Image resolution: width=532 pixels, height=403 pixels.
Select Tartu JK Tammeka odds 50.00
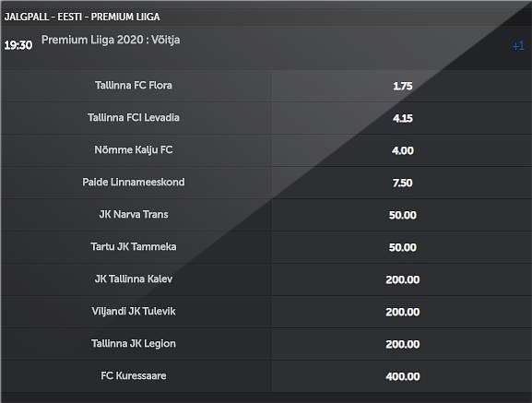[402, 247]
